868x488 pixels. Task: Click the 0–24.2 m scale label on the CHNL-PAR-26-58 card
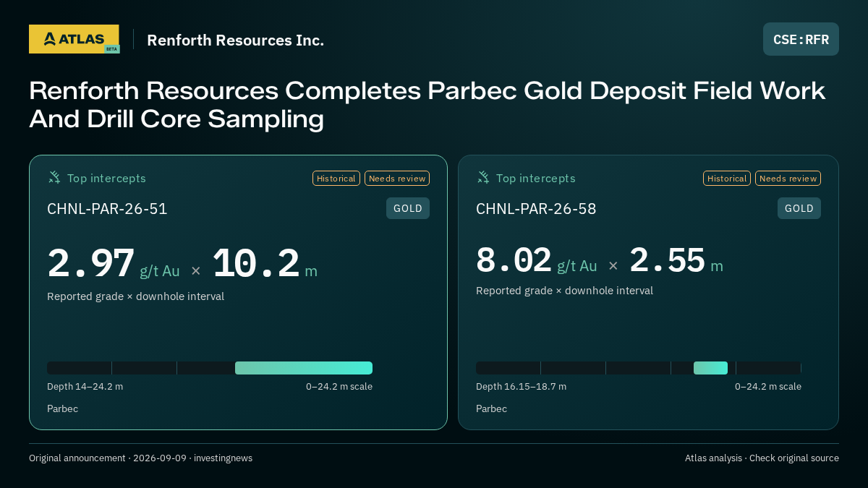[768, 386]
